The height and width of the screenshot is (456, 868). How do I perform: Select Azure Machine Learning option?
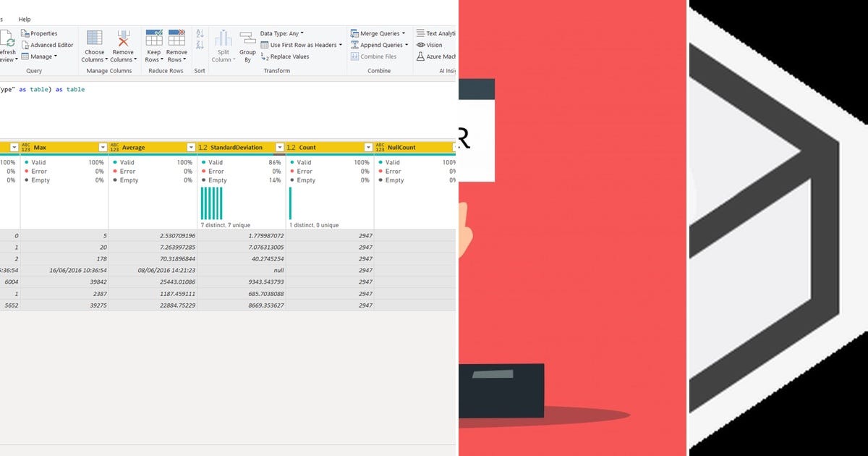434,56
